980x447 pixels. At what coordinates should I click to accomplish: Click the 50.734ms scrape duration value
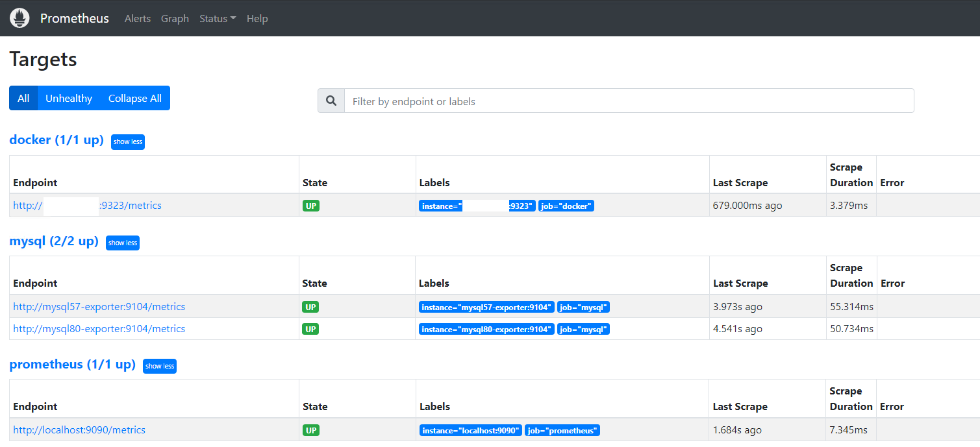click(851, 328)
